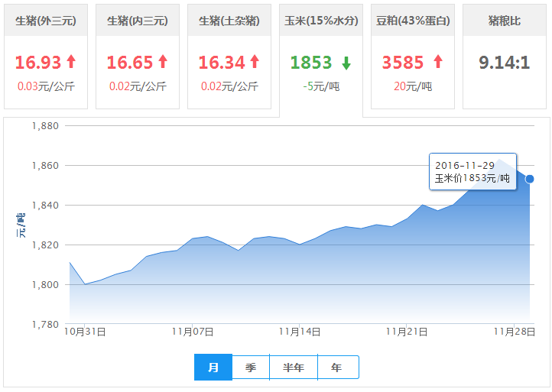Click the 11月21日 axis label
Viewport: 552px width, 392px height.
point(407,332)
